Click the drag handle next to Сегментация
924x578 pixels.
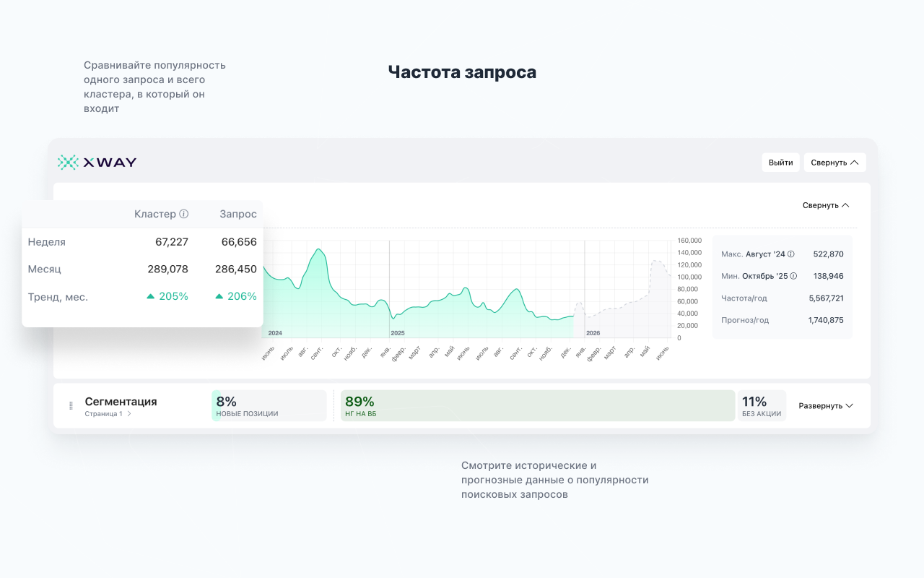coord(69,405)
